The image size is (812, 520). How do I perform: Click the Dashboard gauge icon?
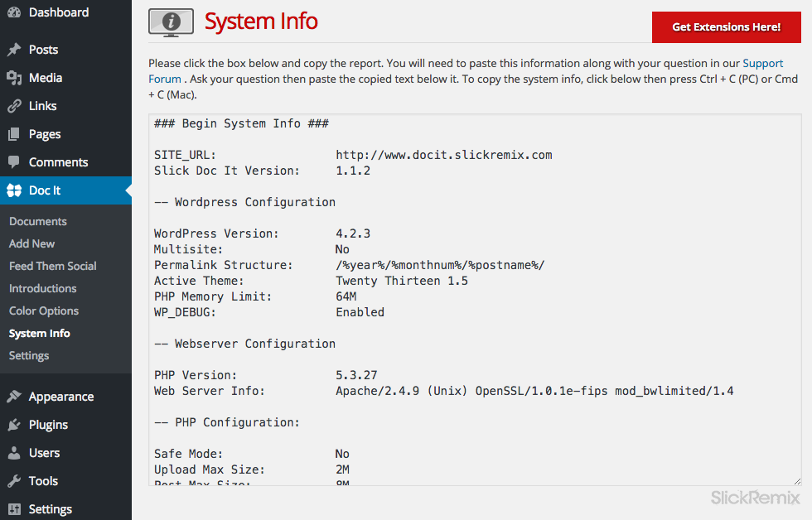click(14, 12)
